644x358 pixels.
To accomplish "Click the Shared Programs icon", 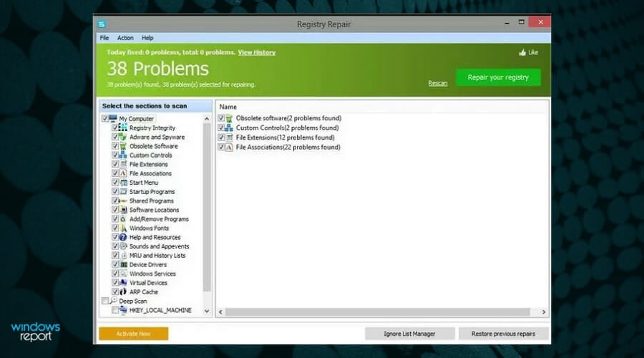I will pos(123,200).
